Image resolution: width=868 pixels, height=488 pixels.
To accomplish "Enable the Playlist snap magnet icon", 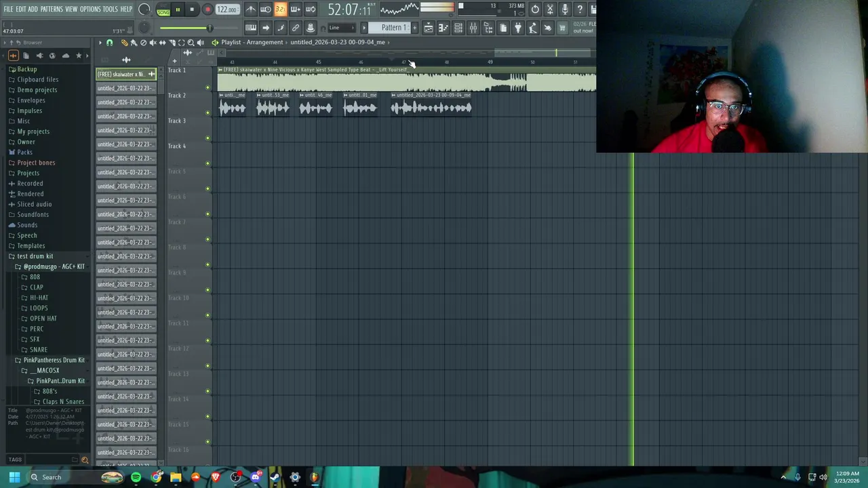I will [x=109, y=43].
